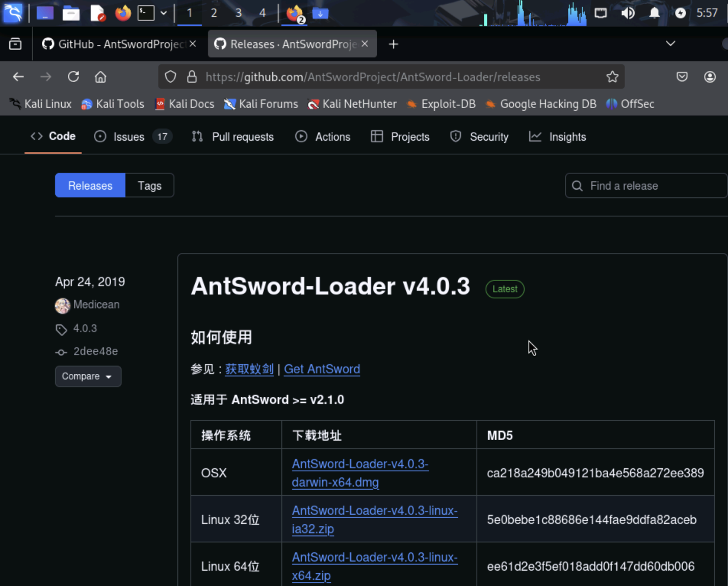
Task: Expand the Compare dropdown
Action: [x=88, y=376]
